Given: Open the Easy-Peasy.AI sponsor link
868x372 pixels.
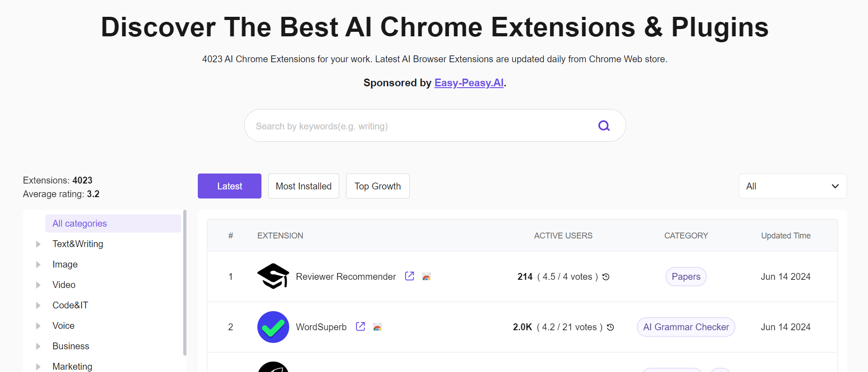Looking at the screenshot, I should (x=469, y=83).
